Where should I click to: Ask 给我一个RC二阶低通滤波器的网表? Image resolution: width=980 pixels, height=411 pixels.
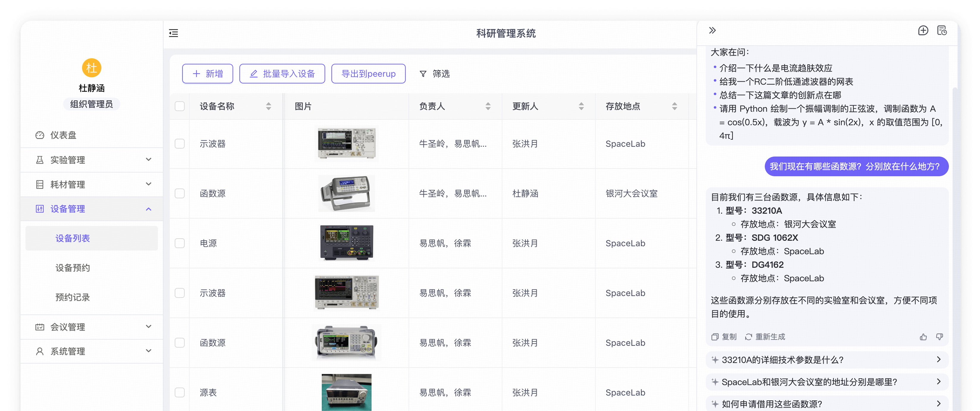[x=786, y=82]
